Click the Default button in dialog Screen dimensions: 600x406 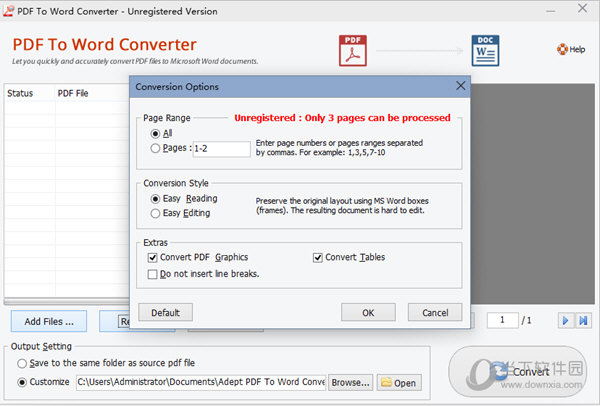[165, 313]
